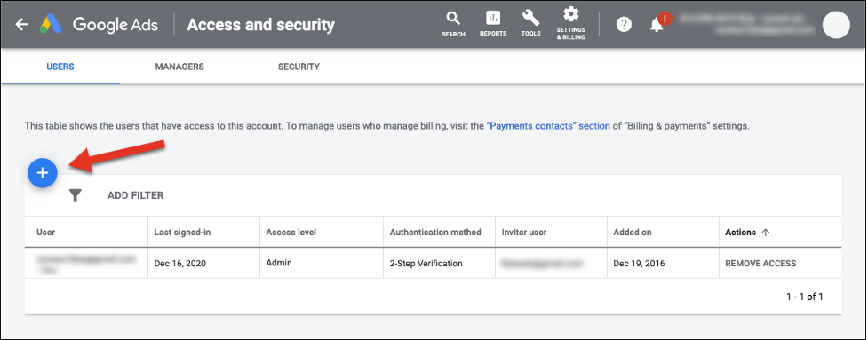Click the 1 - 1 of 1 pagination text
868x340 pixels.
point(805,297)
